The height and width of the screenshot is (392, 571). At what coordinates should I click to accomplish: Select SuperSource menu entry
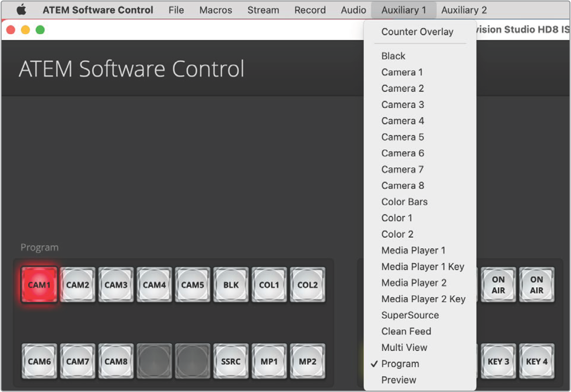point(420,315)
